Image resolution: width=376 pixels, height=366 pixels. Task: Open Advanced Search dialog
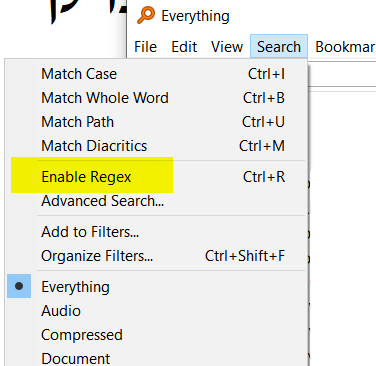156,201
